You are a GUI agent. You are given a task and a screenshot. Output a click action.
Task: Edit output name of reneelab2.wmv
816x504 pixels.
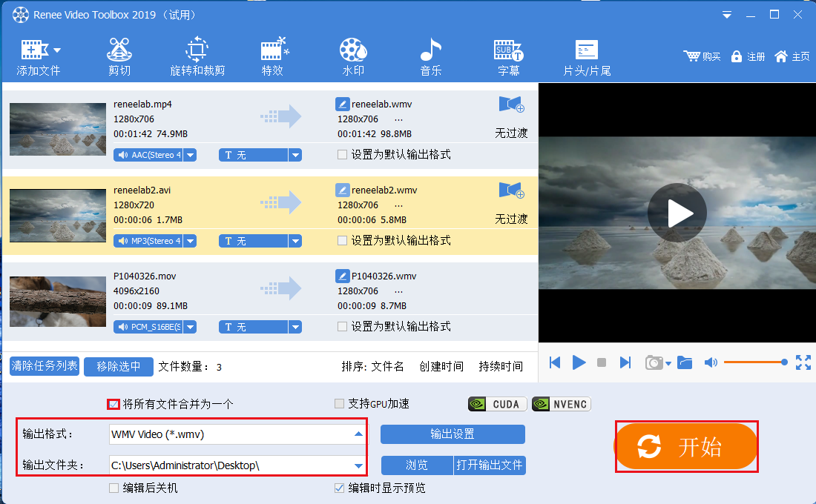(342, 190)
